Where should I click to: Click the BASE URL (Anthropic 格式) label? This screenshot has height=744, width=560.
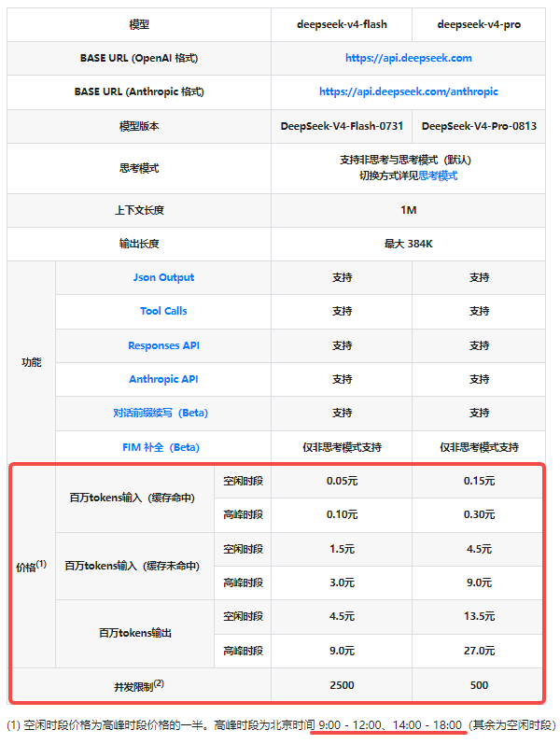tap(139, 91)
